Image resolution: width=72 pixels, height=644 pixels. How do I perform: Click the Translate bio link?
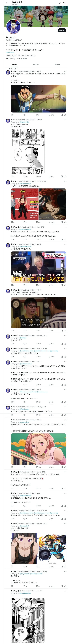[x=10, y=52]
